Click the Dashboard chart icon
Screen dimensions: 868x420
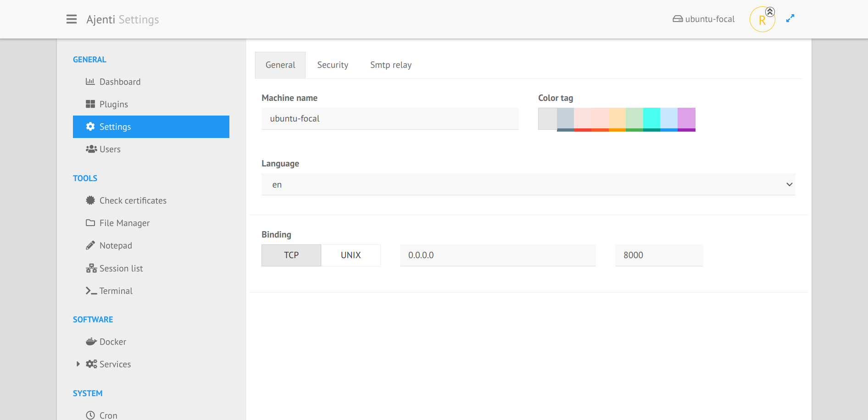tap(90, 82)
